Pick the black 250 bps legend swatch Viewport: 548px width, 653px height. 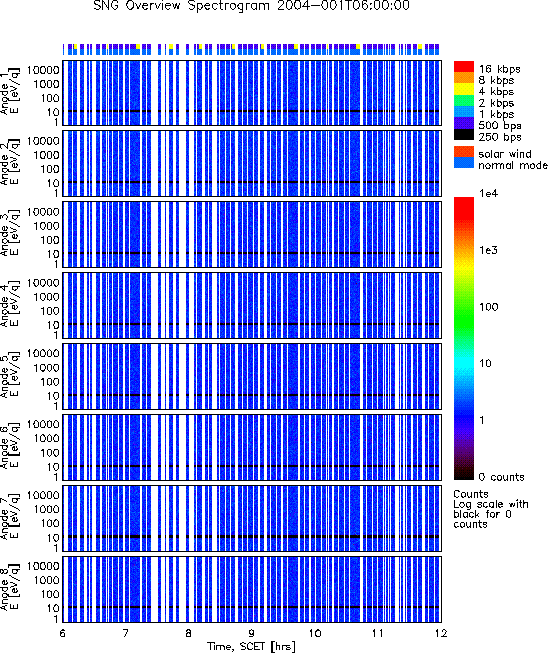pos(464,134)
